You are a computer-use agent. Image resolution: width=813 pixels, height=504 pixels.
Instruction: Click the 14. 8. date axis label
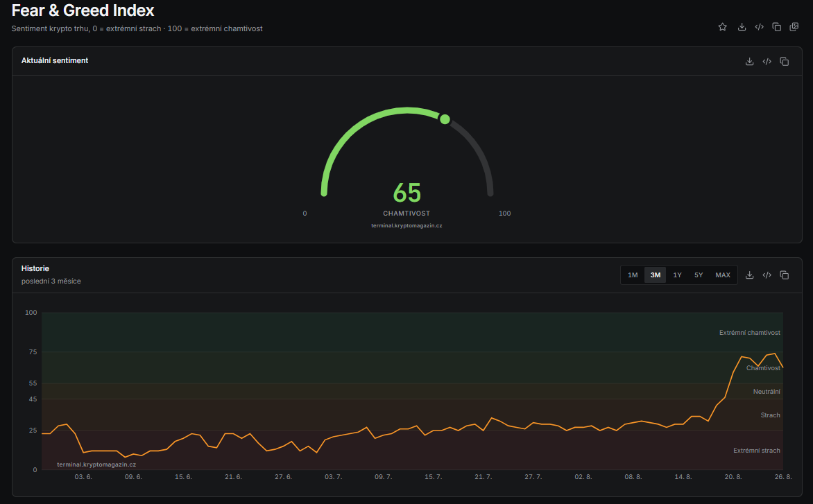[x=683, y=476]
